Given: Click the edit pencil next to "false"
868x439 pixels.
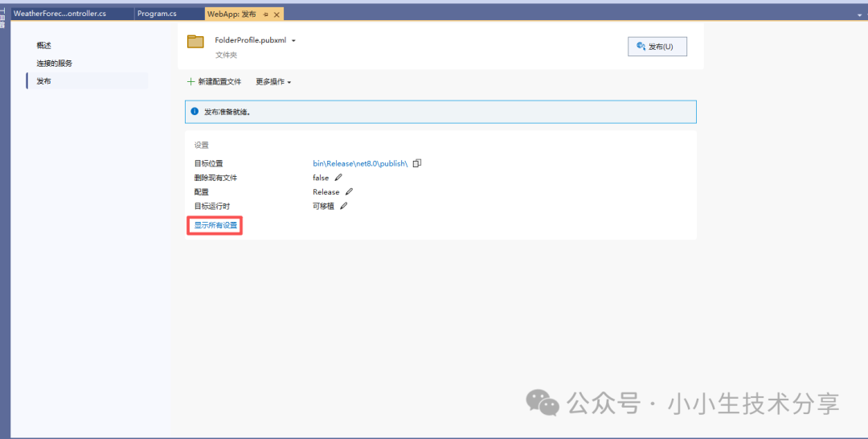Looking at the screenshot, I should pyautogui.click(x=338, y=178).
